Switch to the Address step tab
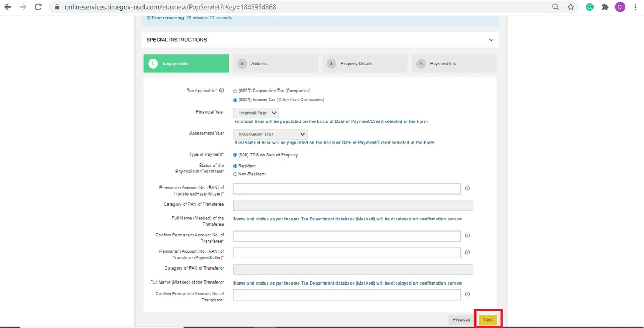Image resolution: width=644 pixels, height=328 pixels. point(275,63)
